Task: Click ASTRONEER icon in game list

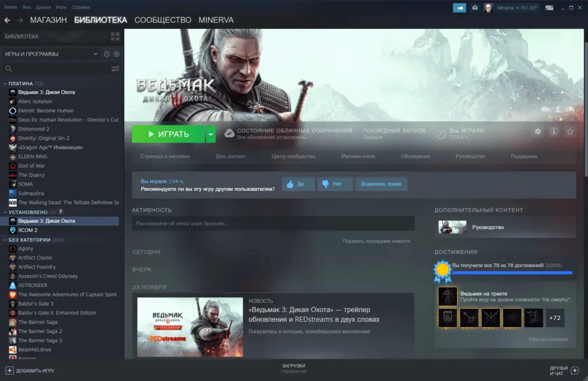Action: tap(12, 285)
